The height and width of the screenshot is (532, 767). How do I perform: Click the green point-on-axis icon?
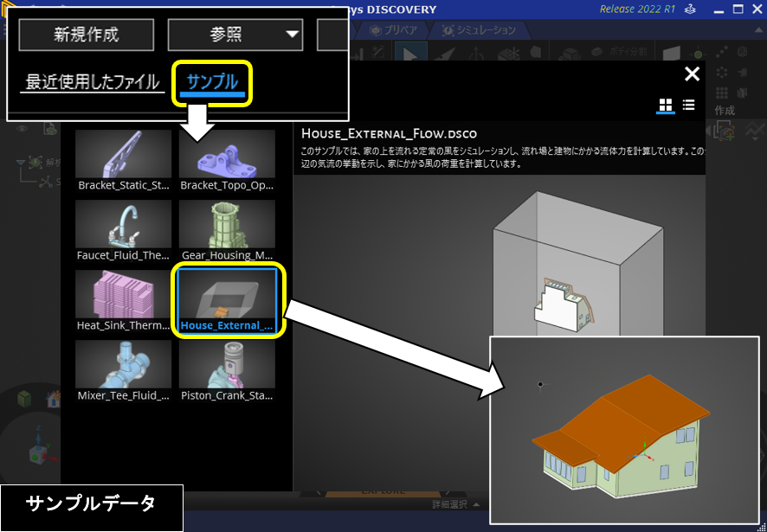[x=698, y=54]
